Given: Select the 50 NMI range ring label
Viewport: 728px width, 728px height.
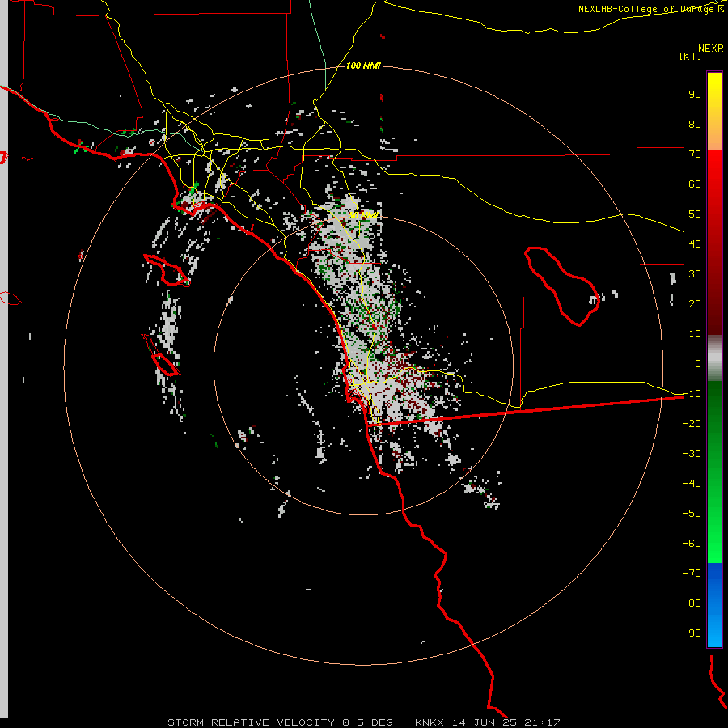Looking at the screenshot, I should coord(363,215).
